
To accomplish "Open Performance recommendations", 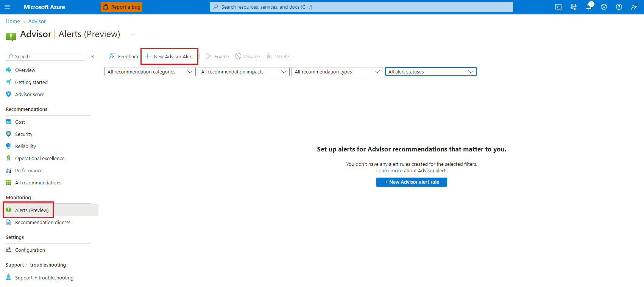I will pos(29,170).
